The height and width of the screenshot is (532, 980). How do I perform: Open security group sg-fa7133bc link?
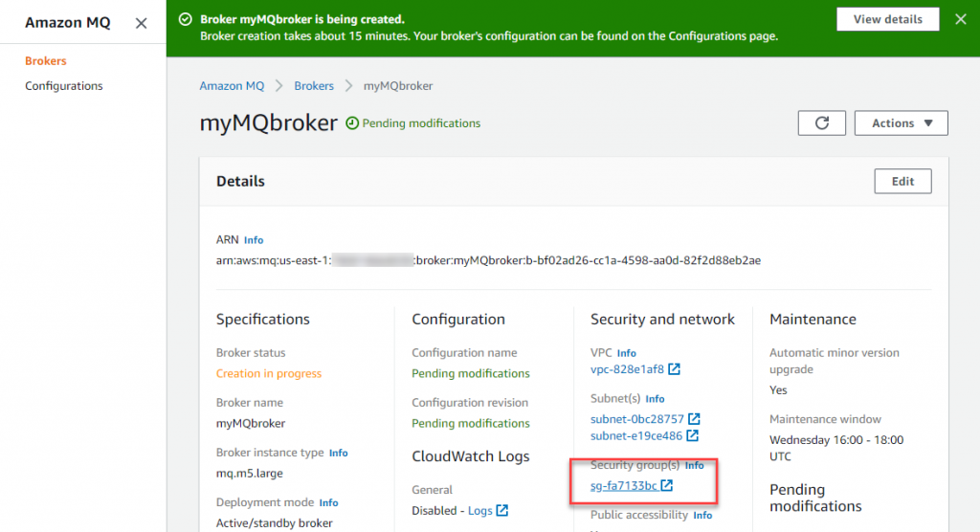point(624,486)
